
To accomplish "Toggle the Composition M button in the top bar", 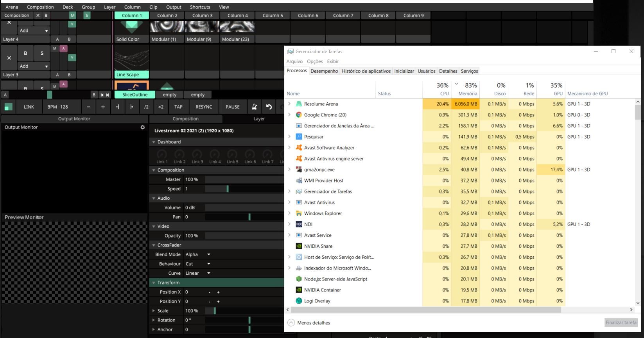I will pyautogui.click(x=72, y=16).
